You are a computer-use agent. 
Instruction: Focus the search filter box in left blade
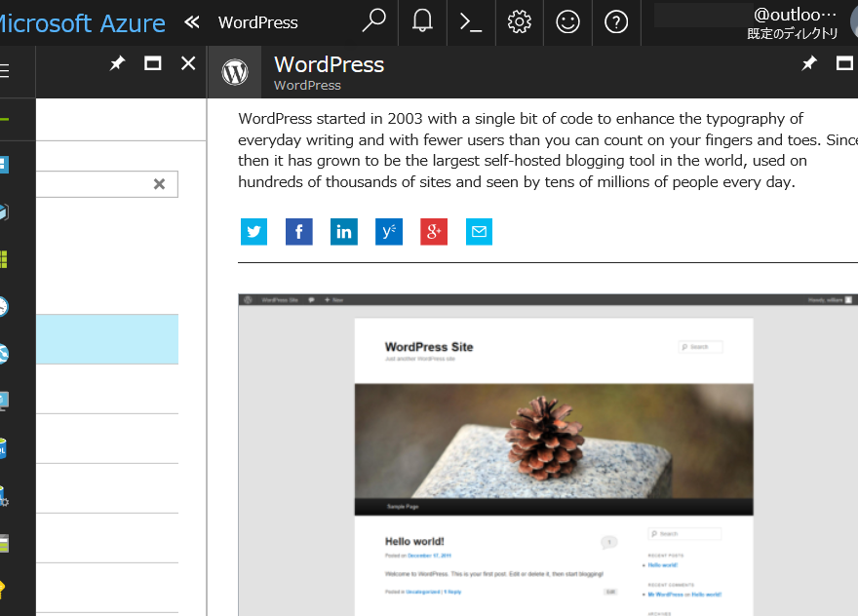[x=107, y=184]
